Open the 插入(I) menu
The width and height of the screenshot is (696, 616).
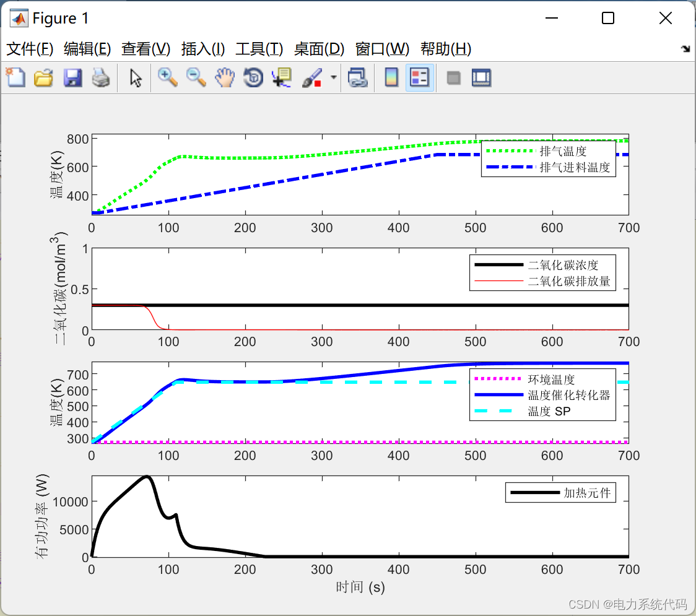tap(203, 48)
